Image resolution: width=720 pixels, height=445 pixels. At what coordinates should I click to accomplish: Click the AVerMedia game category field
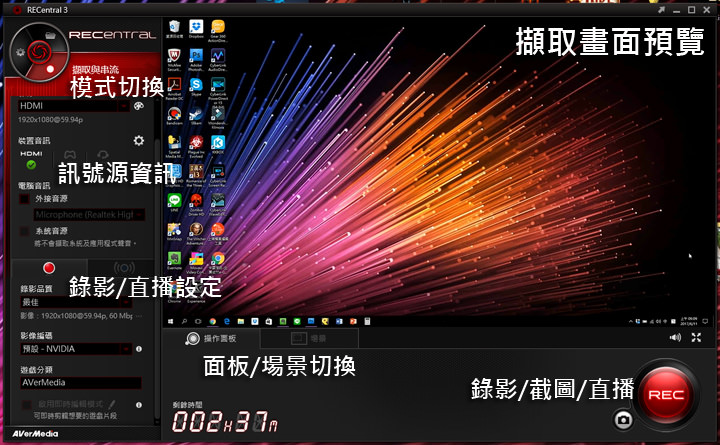(x=81, y=383)
